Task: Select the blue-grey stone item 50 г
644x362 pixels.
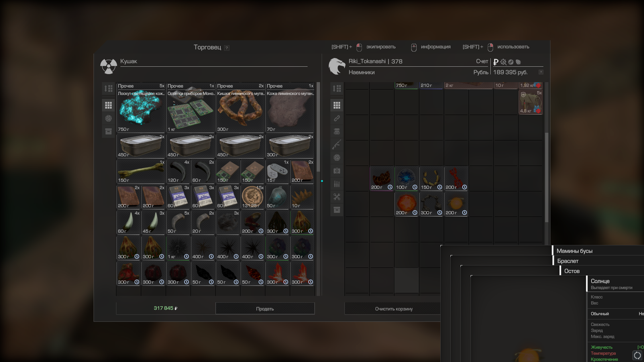Action: [277, 197]
